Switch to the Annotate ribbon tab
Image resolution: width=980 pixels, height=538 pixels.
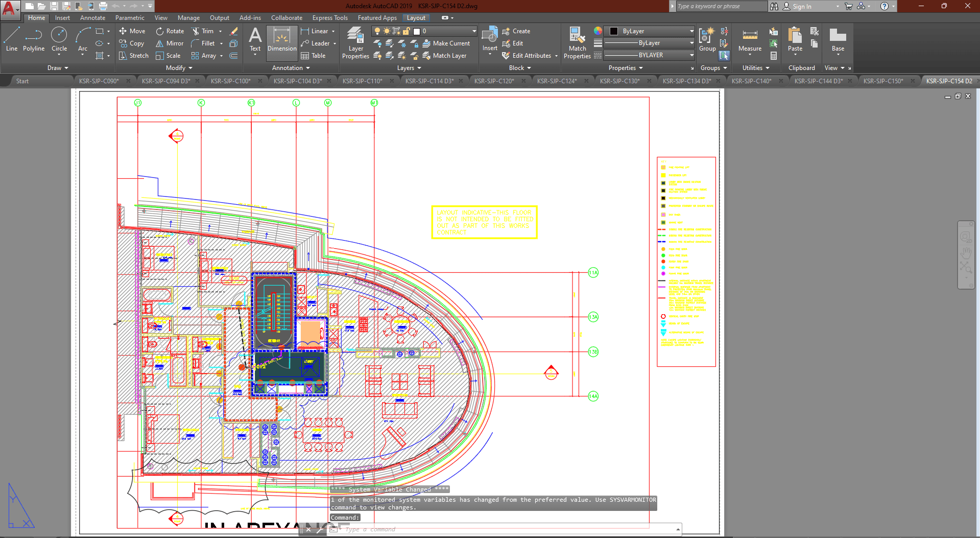(x=92, y=18)
